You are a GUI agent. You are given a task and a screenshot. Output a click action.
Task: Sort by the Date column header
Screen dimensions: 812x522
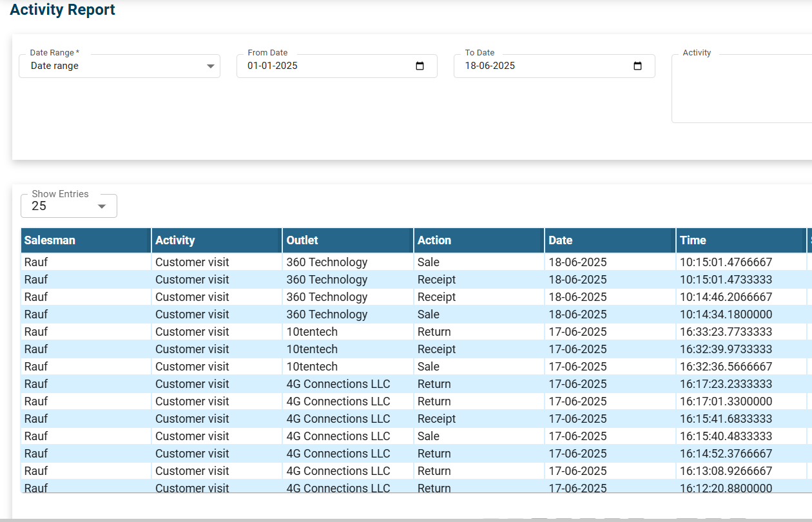pyautogui.click(x=560, y=240)
